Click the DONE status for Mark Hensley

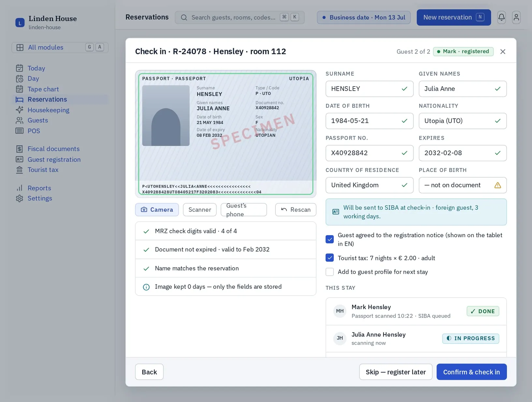pyautogui.click(x=483, y=311)
